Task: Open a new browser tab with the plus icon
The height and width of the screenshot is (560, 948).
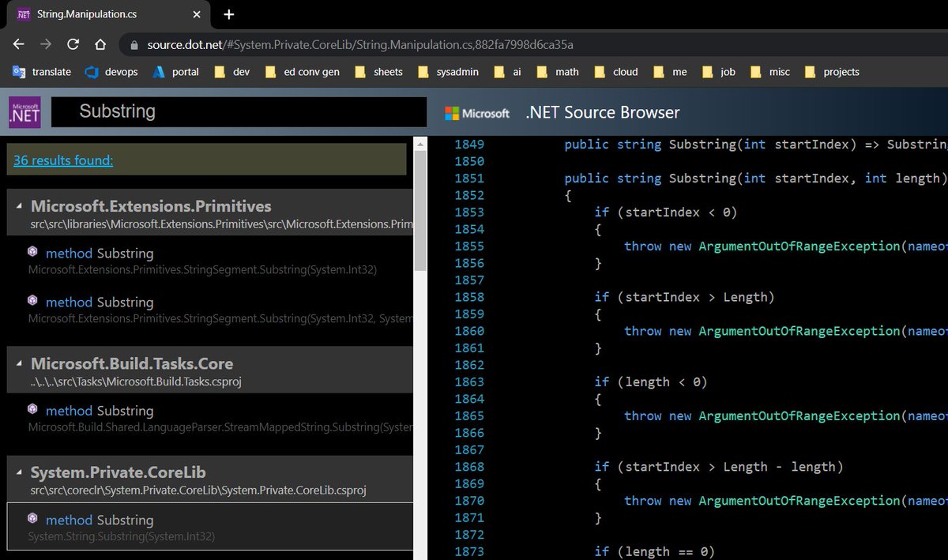Action: click(228, 14)
